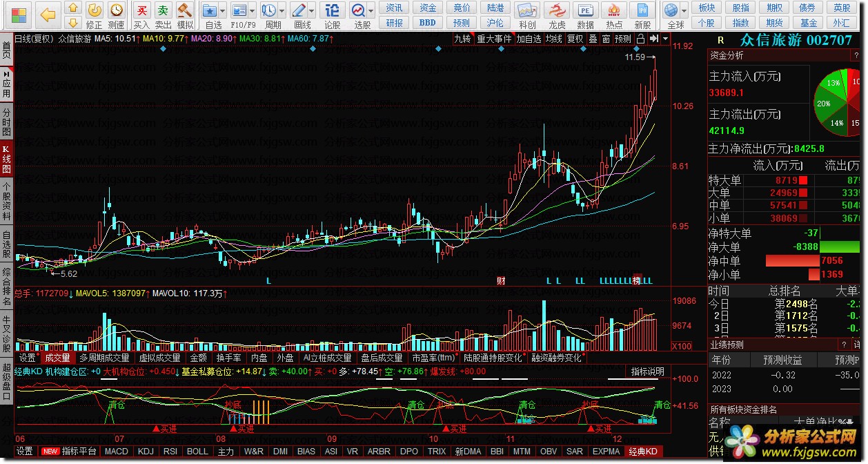Open the 龙虎 dragon icon
Image resolution: width=868 pixels, height=464 pixels.
tap(556, 14)
